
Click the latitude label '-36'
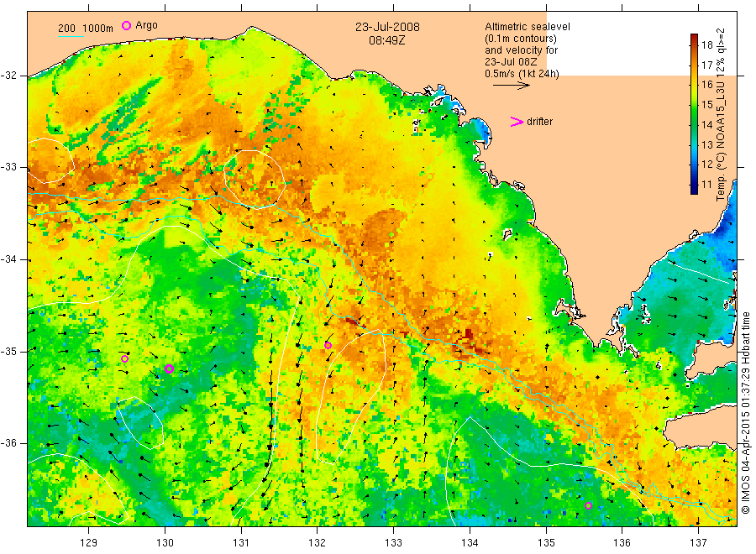pyautogui.click(x=8, y=443)
